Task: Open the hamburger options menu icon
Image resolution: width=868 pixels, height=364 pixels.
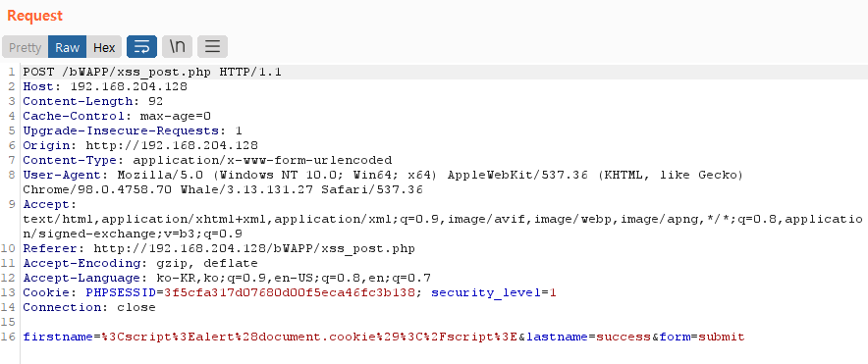Action: [212, 47]
